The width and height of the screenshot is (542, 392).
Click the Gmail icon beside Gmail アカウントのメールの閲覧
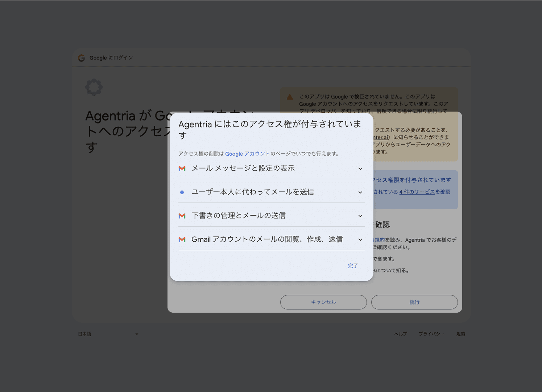coord(182,239)
